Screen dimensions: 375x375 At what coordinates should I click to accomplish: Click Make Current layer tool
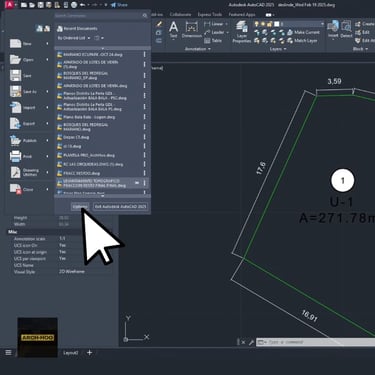tap(304, 32)
